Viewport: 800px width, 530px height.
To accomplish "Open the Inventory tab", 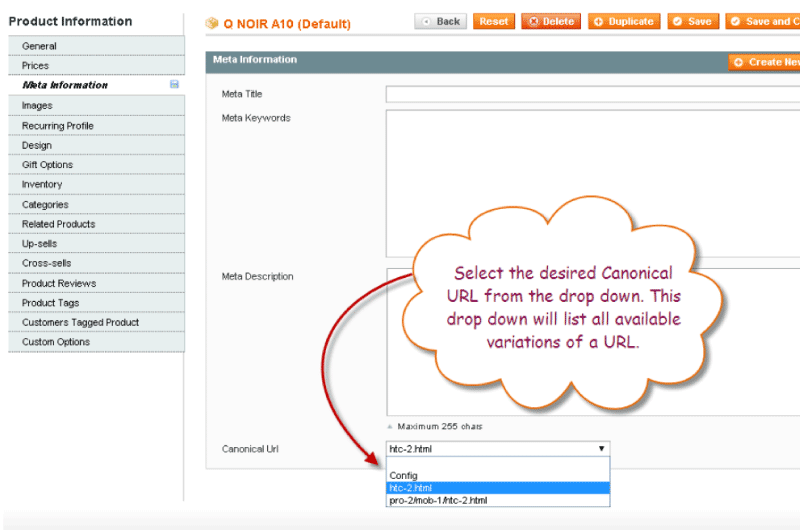I will 96,184.
